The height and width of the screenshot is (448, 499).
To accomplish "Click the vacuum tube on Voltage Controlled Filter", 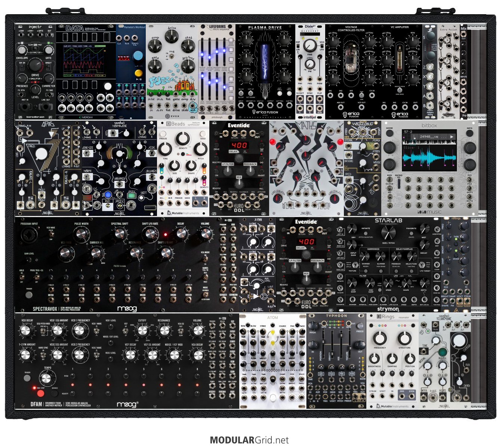I will tap(351, 57).
